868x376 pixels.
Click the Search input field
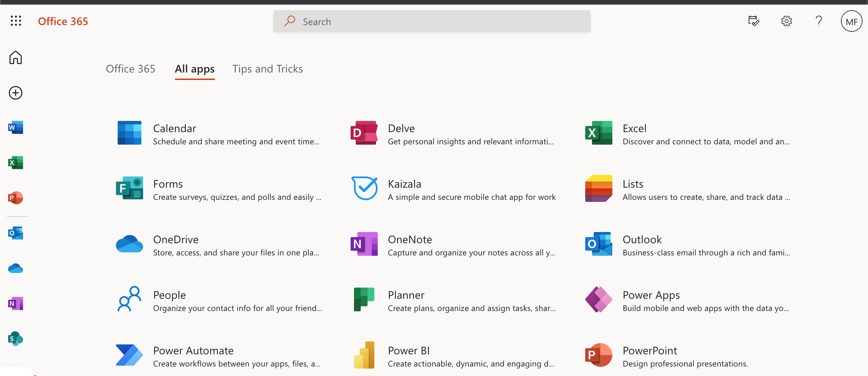click(431, 22)
